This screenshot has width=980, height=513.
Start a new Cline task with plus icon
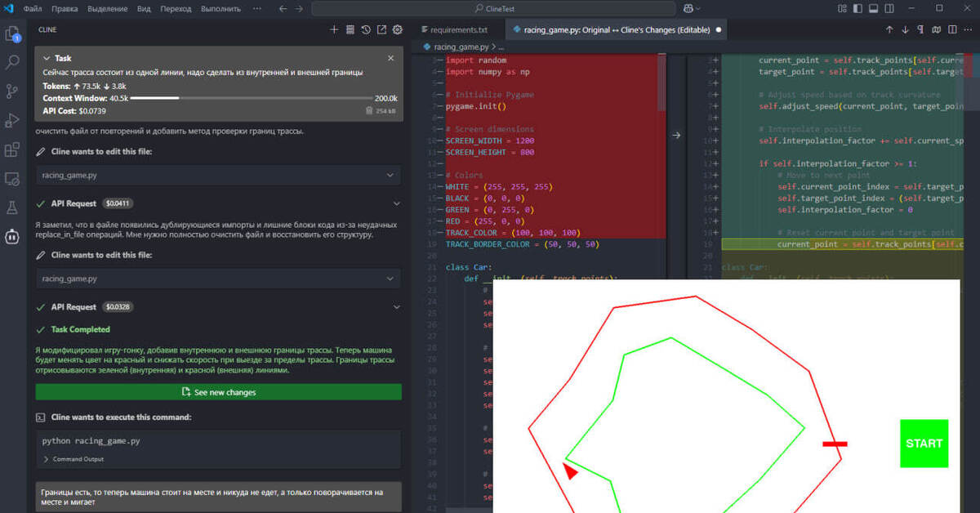pyautogui.click(x=333, y=29)
